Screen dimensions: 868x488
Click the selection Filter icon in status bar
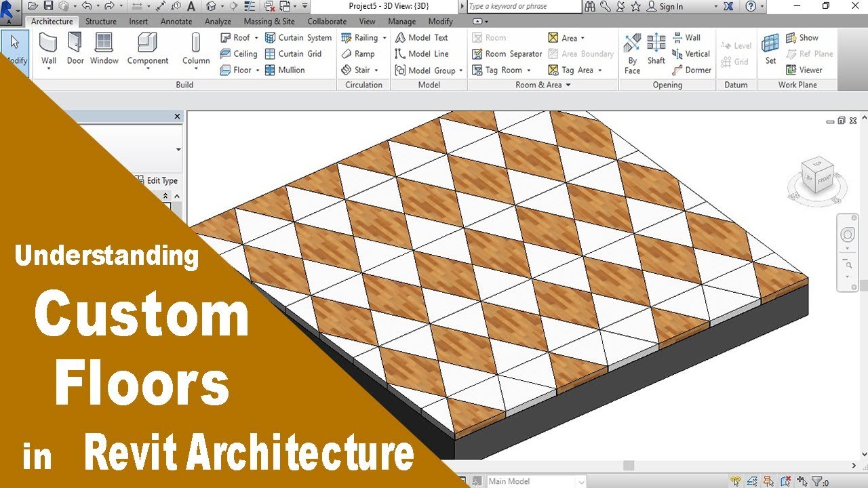point(816,481)
